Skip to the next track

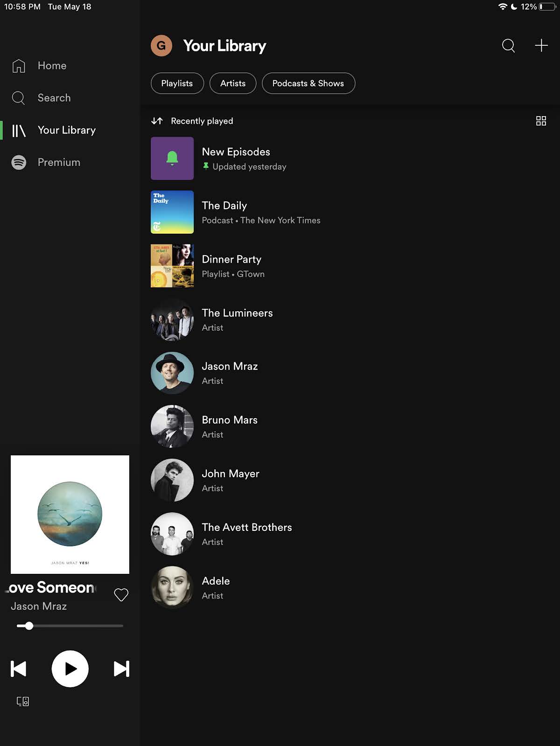click(121, 669)
